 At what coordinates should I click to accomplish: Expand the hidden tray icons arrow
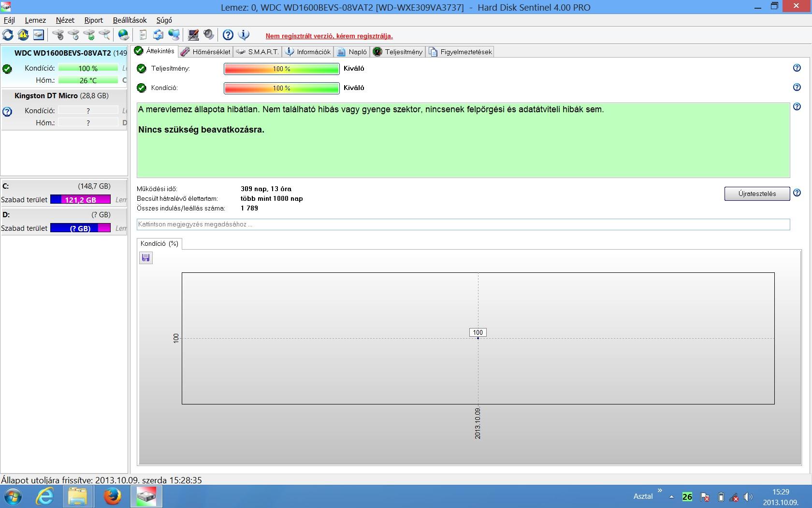[x=671, y=497]
